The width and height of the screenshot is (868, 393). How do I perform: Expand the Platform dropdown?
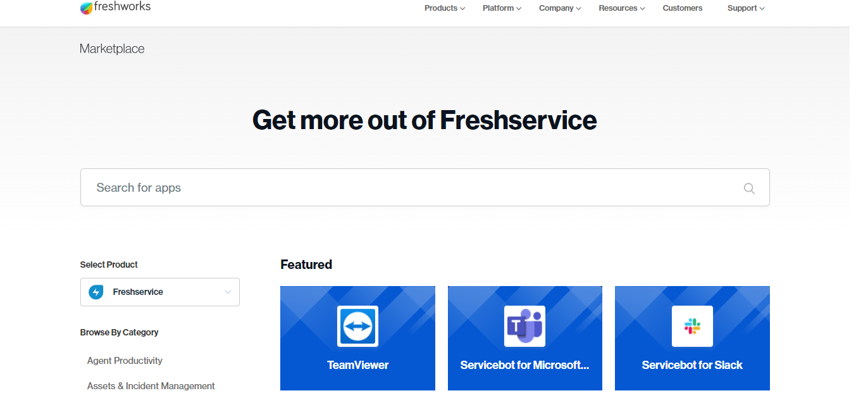click(501, 8)
